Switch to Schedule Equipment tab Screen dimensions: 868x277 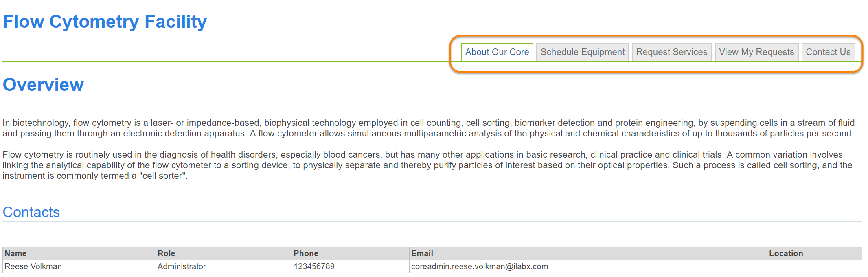[582, 52]
